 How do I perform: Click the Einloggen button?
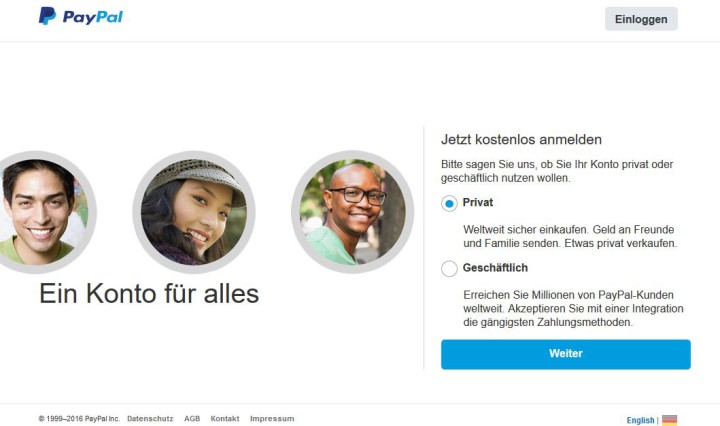pos(641,19)
